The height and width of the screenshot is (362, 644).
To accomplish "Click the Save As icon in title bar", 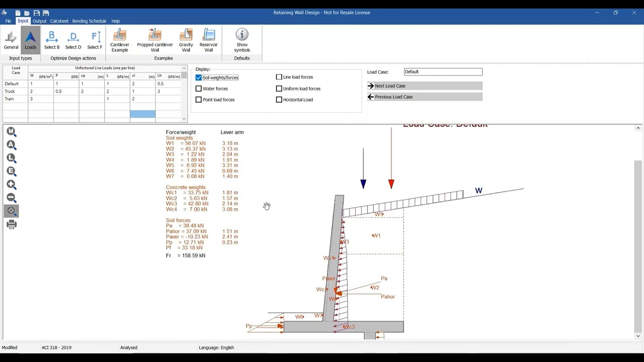I will coord(45,13).
